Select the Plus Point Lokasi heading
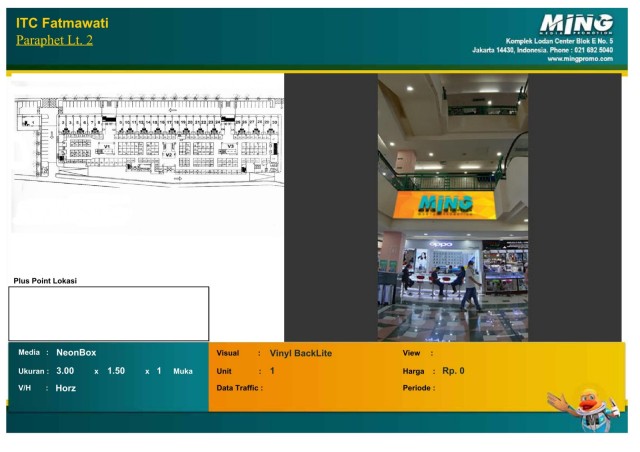 click(x=45, y=281)
